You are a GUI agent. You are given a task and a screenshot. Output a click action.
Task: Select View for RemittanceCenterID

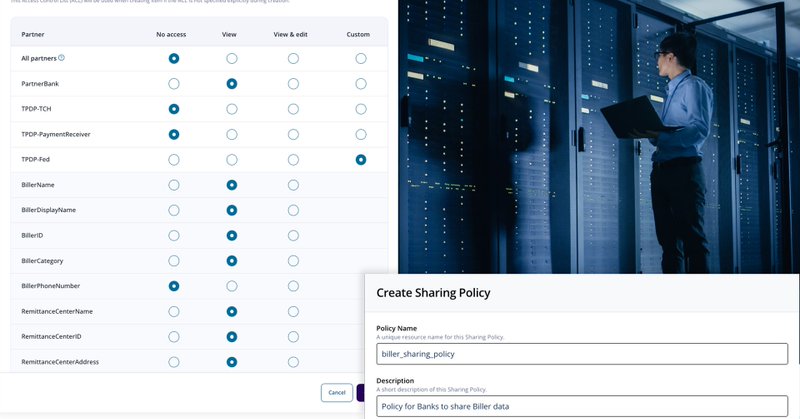tap(232, 337)
